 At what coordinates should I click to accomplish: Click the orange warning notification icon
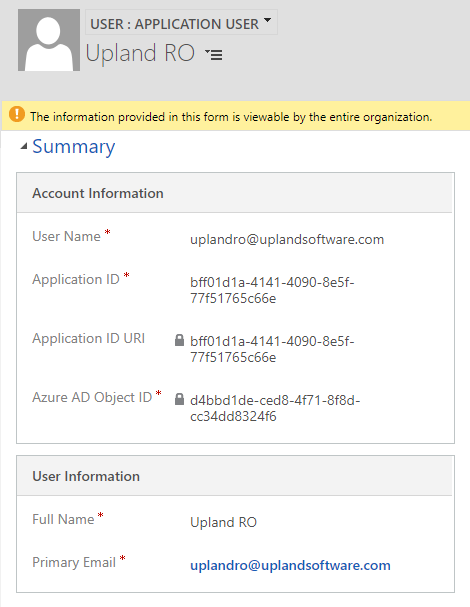[x=17, y=115]
